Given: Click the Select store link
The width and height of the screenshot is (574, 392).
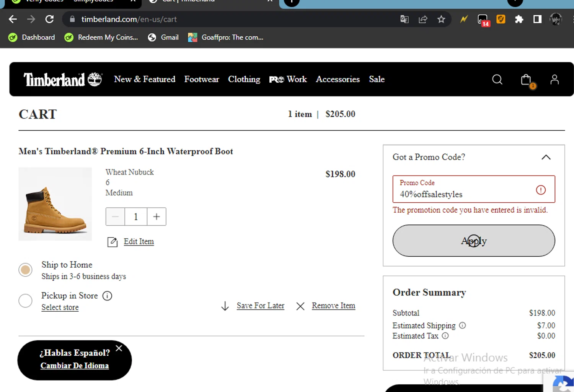Looking at the screenshot, I should pyautogui.click(x=60, y=307).
